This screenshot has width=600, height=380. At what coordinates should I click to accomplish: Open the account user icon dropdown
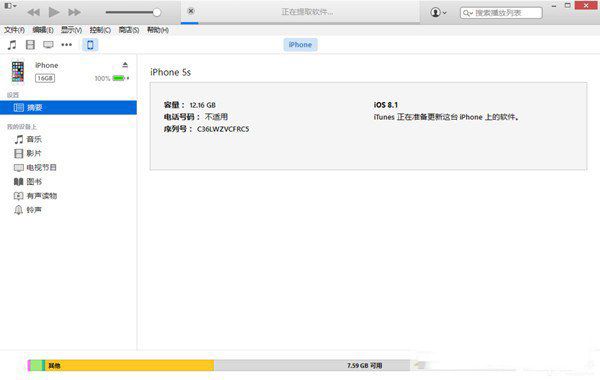(x=438, y=12)
